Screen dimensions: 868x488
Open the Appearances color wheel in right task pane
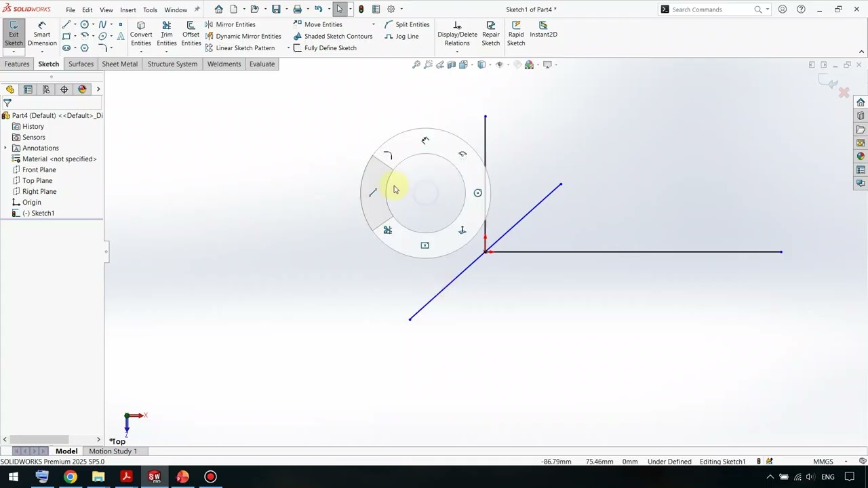861,157
